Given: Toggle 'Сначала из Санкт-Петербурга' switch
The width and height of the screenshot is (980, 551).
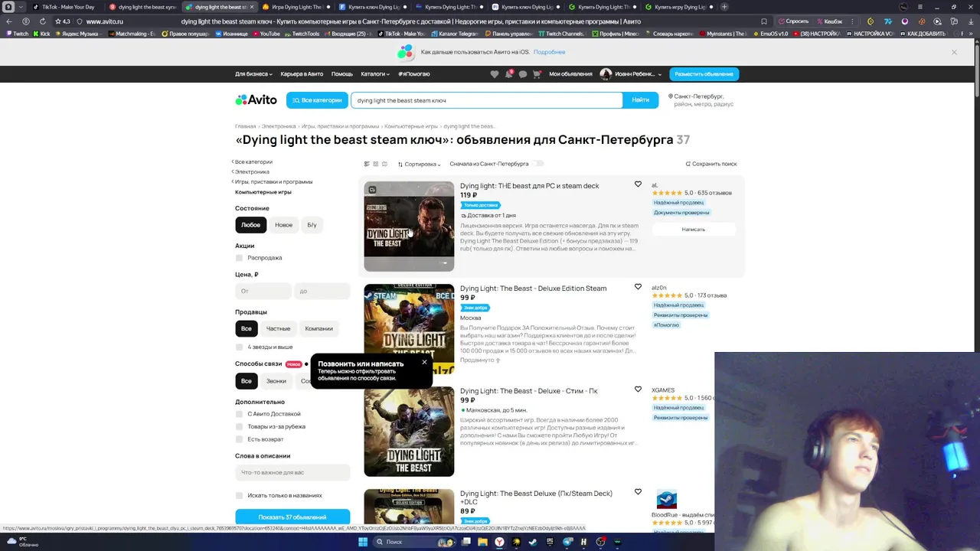Looking at the screenshot, I should pyautogui.click(x=537, y=164).
